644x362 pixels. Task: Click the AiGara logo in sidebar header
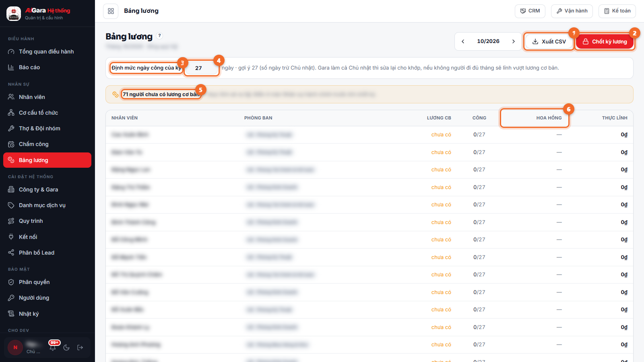[x=14, y=13]
